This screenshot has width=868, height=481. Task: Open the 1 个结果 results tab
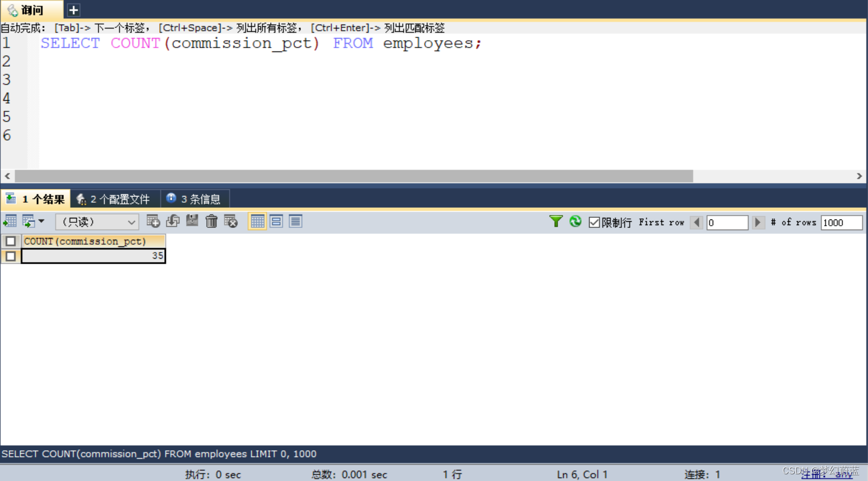(x=36, y=199)
